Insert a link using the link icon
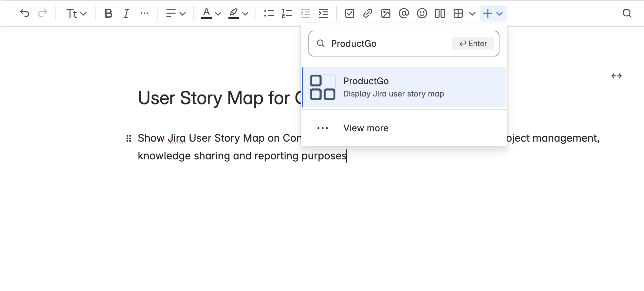Screen dimensions: 644x291 367,13
